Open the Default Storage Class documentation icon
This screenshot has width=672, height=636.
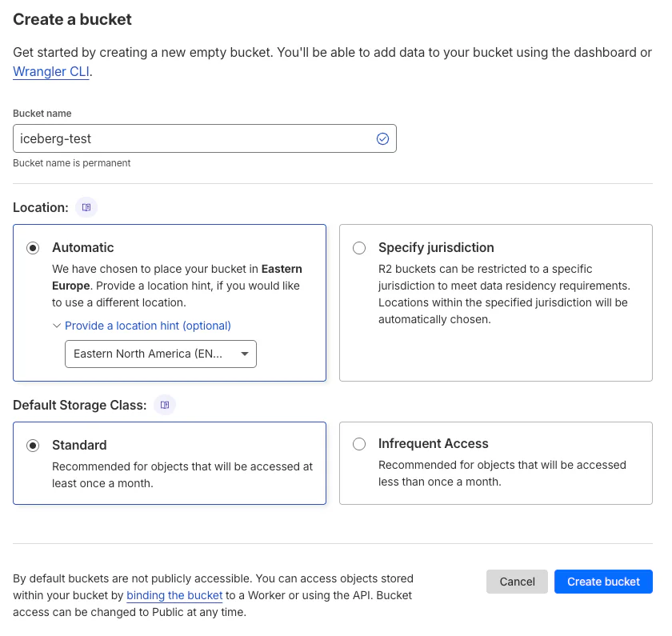[165, 405]
